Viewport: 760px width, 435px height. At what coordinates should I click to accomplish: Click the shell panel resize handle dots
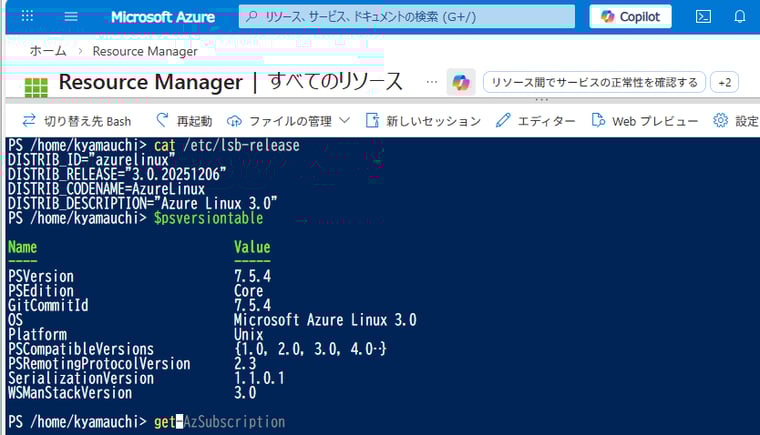coord(541,100)
